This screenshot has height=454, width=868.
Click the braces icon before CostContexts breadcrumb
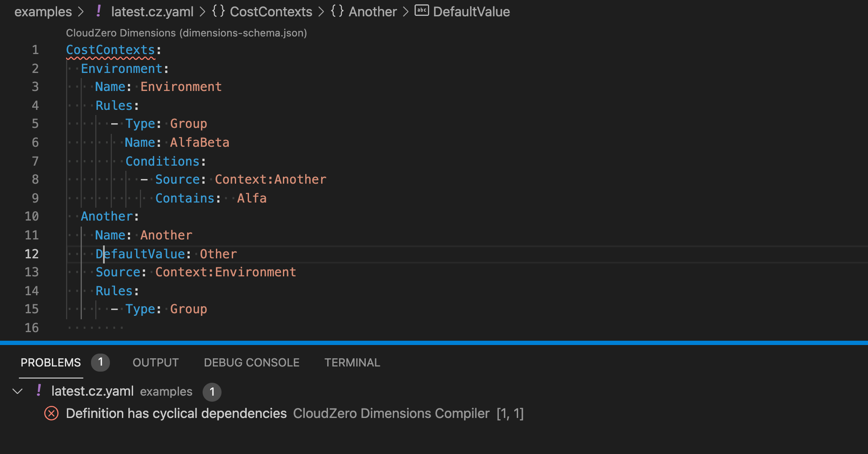(x=218, y=11)
